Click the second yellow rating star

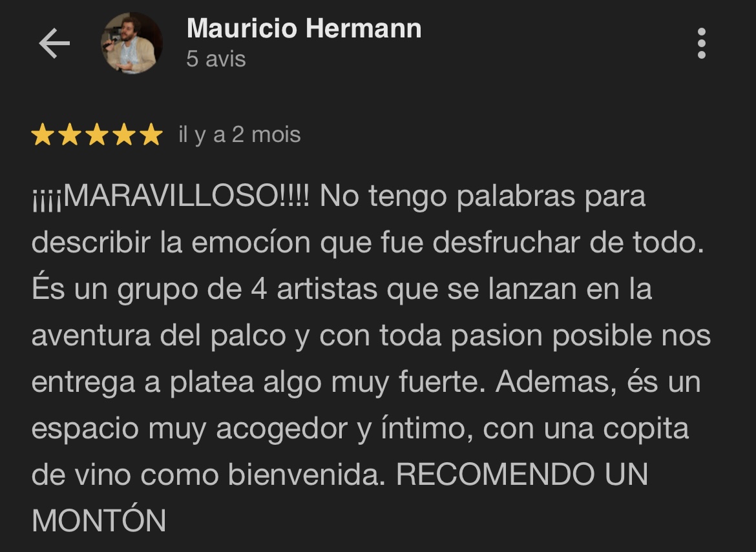tap(70, 134)
